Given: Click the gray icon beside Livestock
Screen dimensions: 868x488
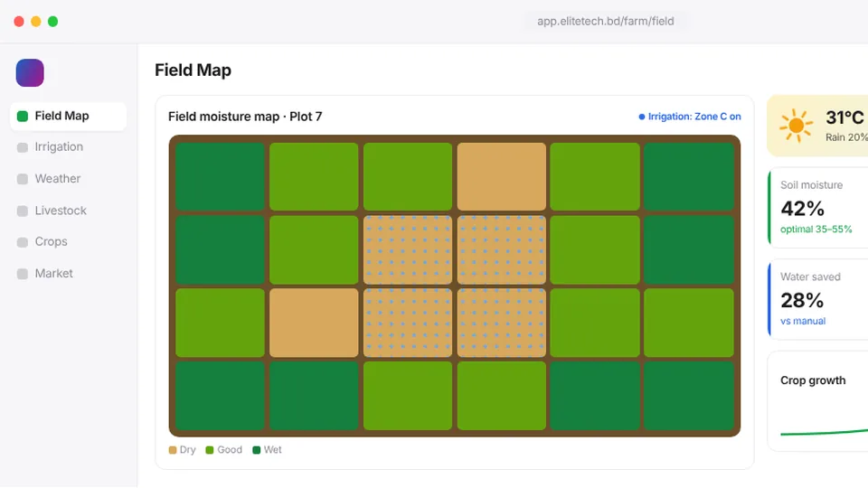Looking at the screenshot, I should pos(23,211).
